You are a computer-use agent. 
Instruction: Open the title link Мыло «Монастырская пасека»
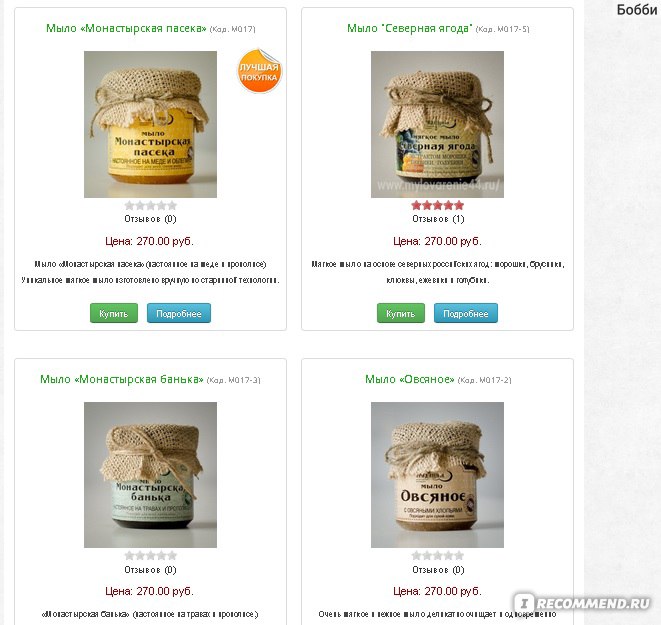[126, 28]
